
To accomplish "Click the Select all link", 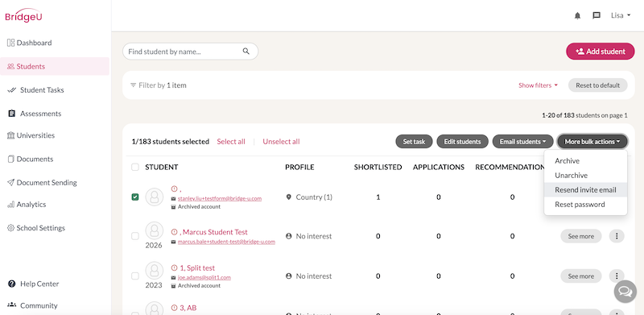I will (231, 142).
